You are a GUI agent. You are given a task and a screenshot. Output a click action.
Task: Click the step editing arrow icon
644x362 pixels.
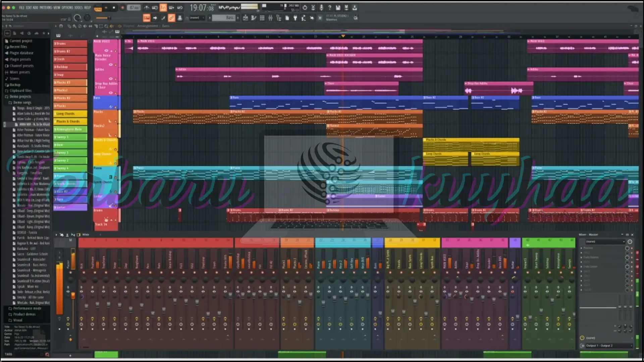[x=155, y=18]
